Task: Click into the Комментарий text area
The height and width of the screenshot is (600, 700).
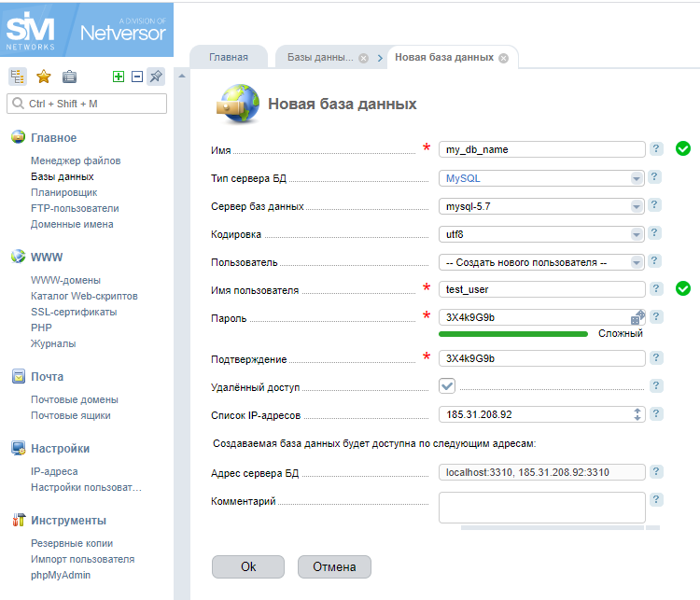Action: coord(541,508)
